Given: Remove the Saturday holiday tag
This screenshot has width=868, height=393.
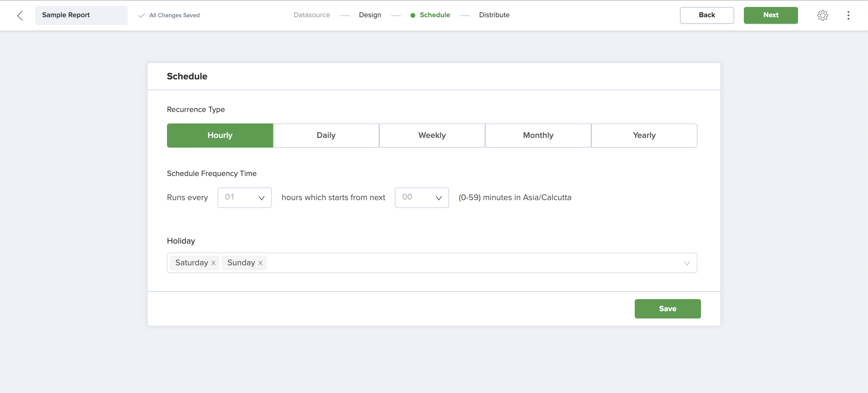Looking at the screenshot, I should coord(213,263).
